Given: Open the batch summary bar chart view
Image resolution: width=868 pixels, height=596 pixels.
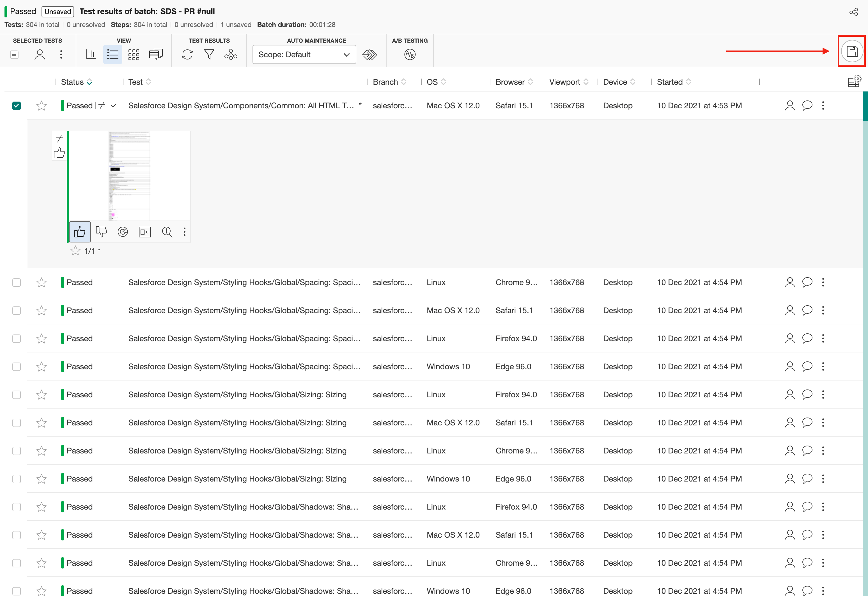Looking at the screenshot, I should (91, 54).
